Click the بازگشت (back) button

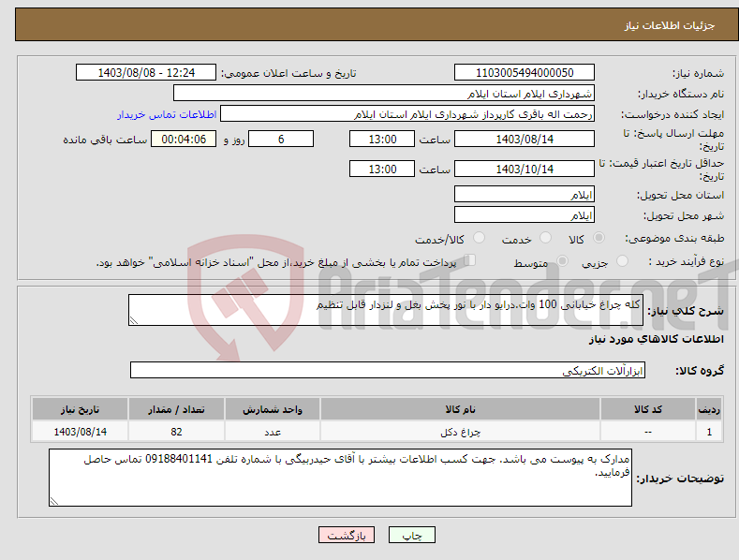[x=347, y=536]
